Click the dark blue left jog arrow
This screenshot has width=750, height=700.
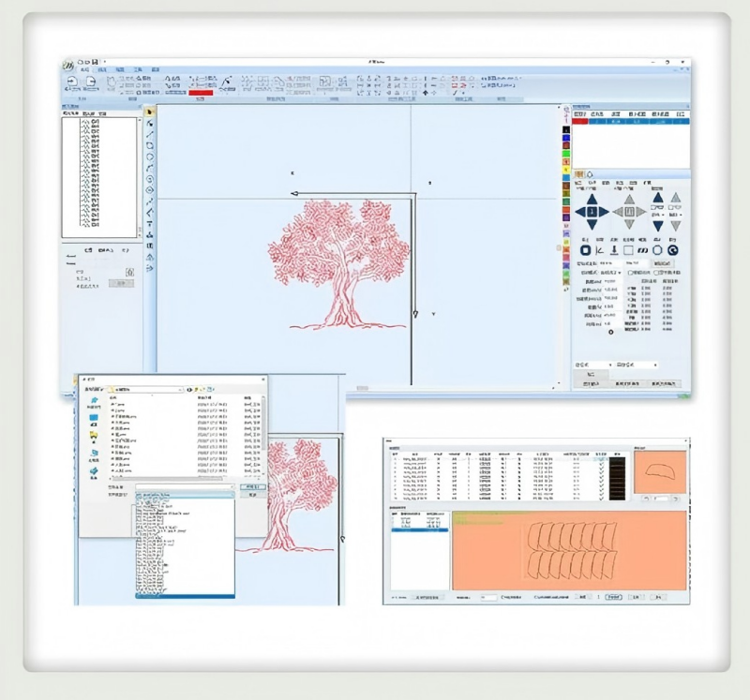click(579, 212)
